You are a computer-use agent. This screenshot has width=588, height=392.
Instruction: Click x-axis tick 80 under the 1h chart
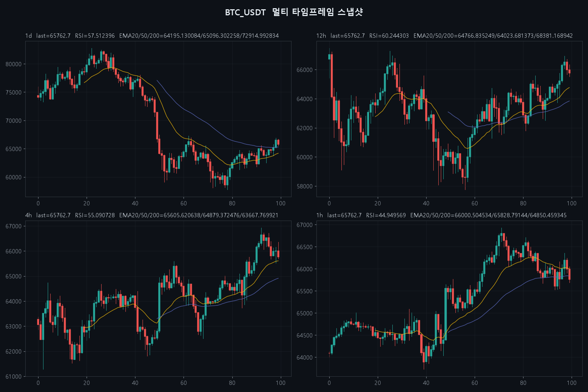(523, 383)
